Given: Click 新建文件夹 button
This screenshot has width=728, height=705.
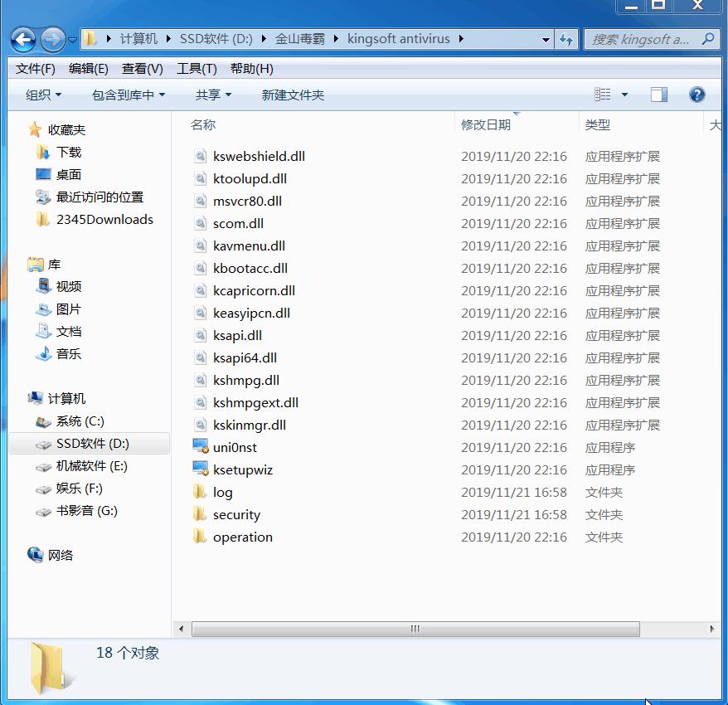Looking at the screenshot, I should click(293, 95).
